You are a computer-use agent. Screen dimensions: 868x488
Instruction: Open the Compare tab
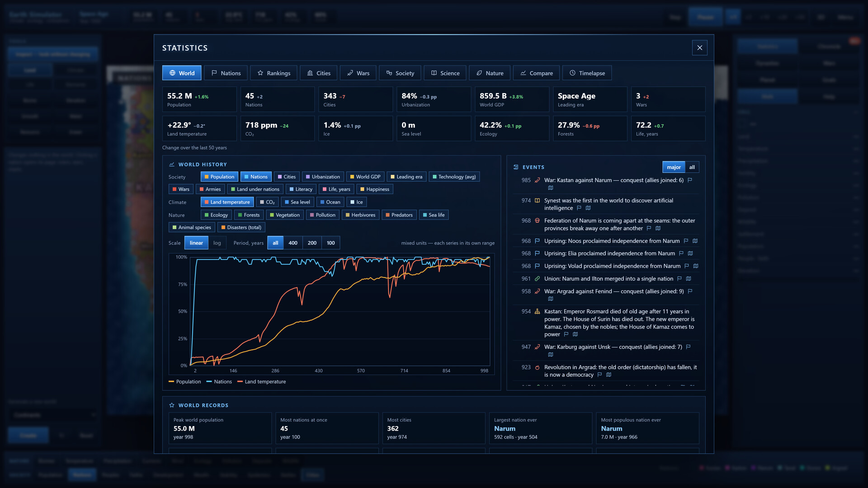coord(537,73)
